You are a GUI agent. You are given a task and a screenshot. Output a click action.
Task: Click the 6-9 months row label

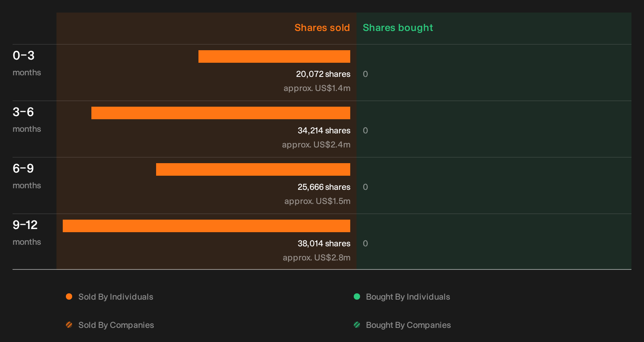point(27,176)
